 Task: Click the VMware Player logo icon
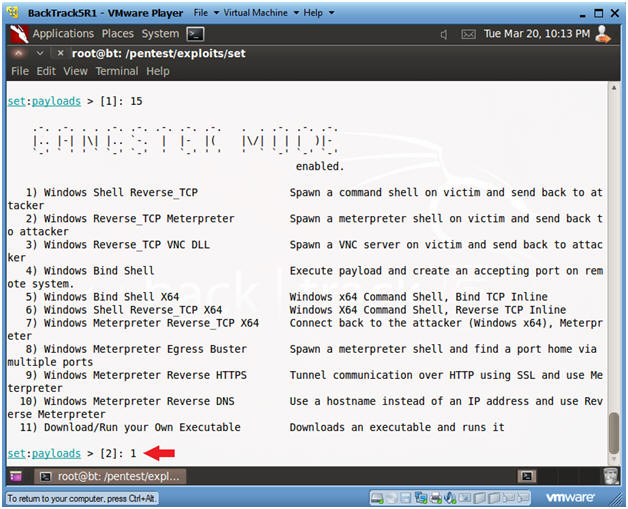coord(13,12)
